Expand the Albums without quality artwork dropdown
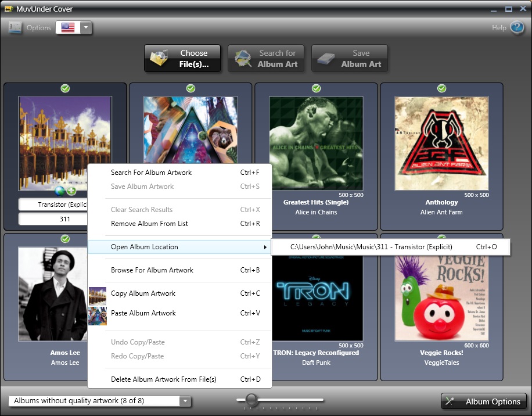Screen dimensions: 532x416 (x=185, y=401)
